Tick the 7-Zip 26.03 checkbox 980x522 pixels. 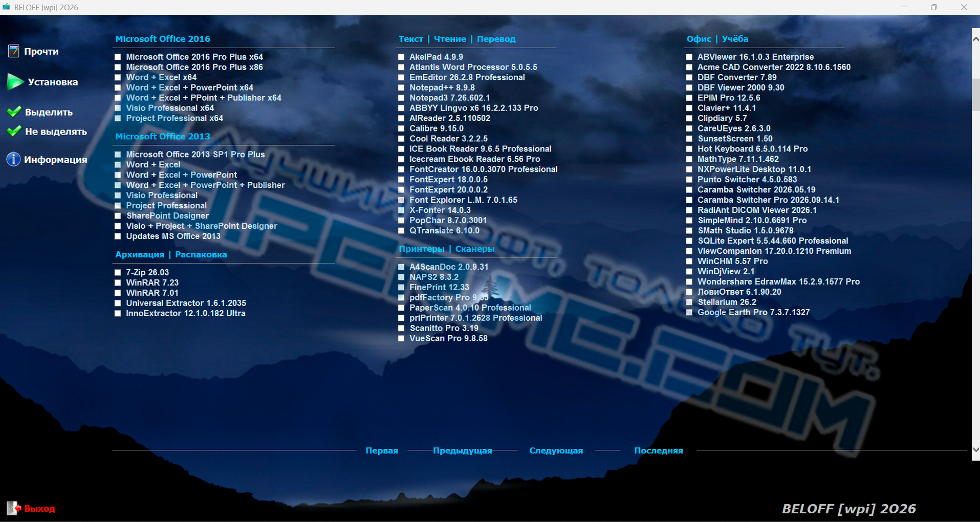point(118,273)
